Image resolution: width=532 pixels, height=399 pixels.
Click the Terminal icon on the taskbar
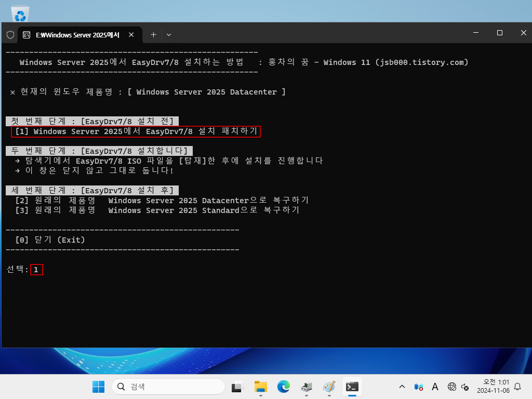click(352, 387)
